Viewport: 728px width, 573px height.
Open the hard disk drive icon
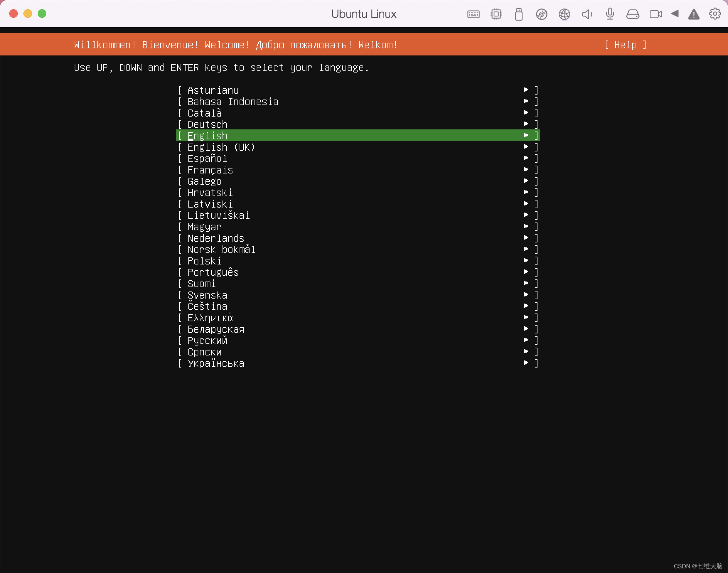(x=632, y=14)
